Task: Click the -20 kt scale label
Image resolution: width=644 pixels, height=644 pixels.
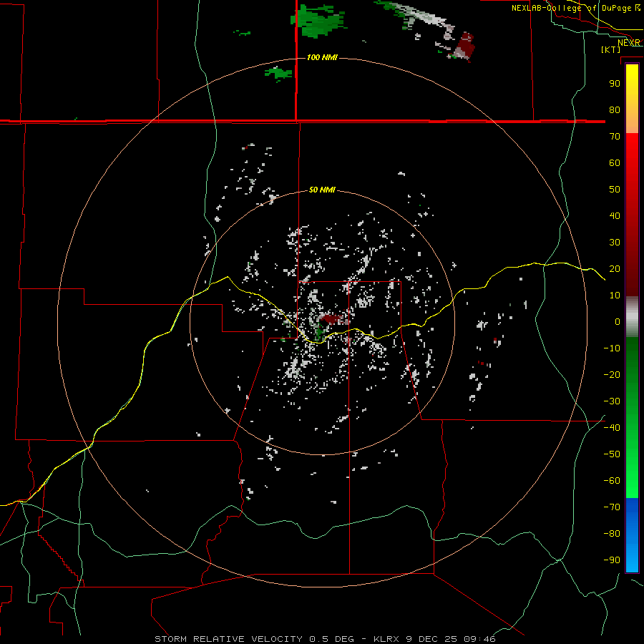Action: (612, 375)
